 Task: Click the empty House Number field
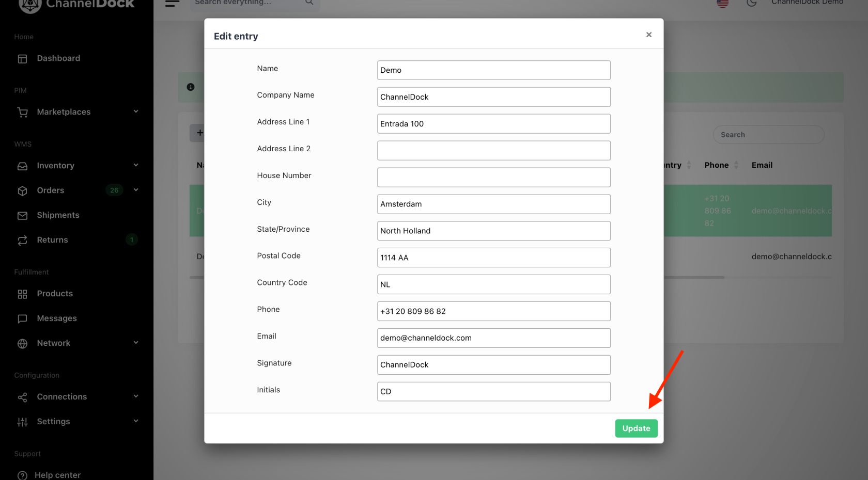point(494,178)
